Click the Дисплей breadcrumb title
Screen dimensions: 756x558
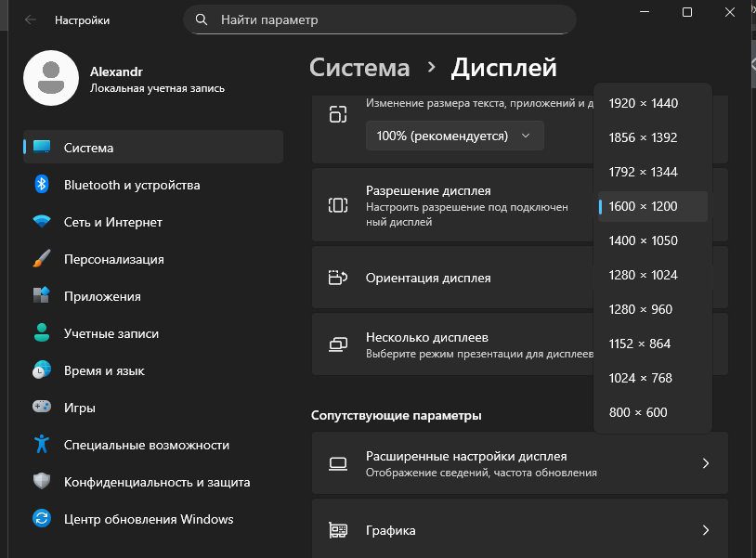coord(503,68)
